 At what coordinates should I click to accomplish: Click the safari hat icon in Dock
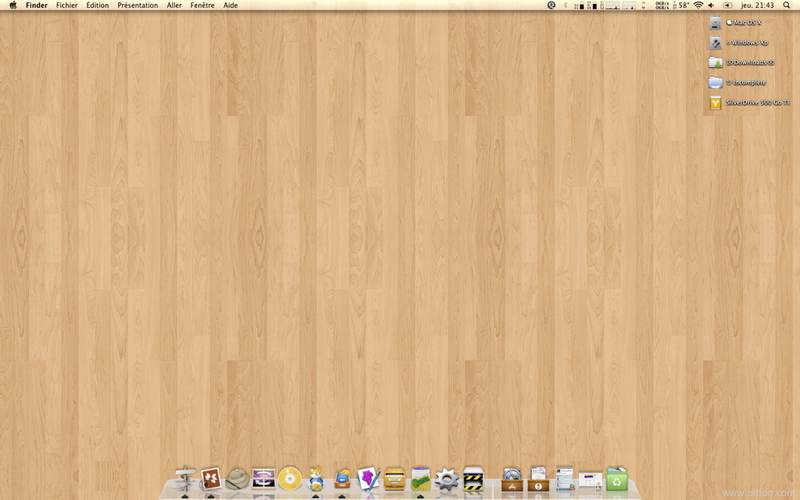click(x=237, y=479)
